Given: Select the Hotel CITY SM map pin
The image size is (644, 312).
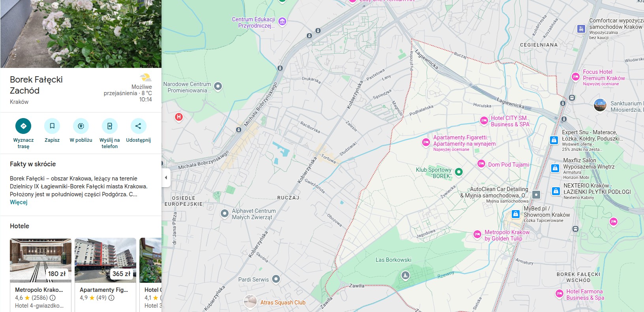Looking at the screenshot, I should click(484, 120).
